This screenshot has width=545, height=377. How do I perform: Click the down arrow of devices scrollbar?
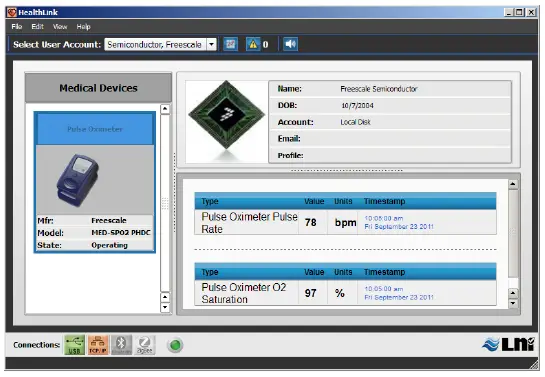(x=165, y=307)
